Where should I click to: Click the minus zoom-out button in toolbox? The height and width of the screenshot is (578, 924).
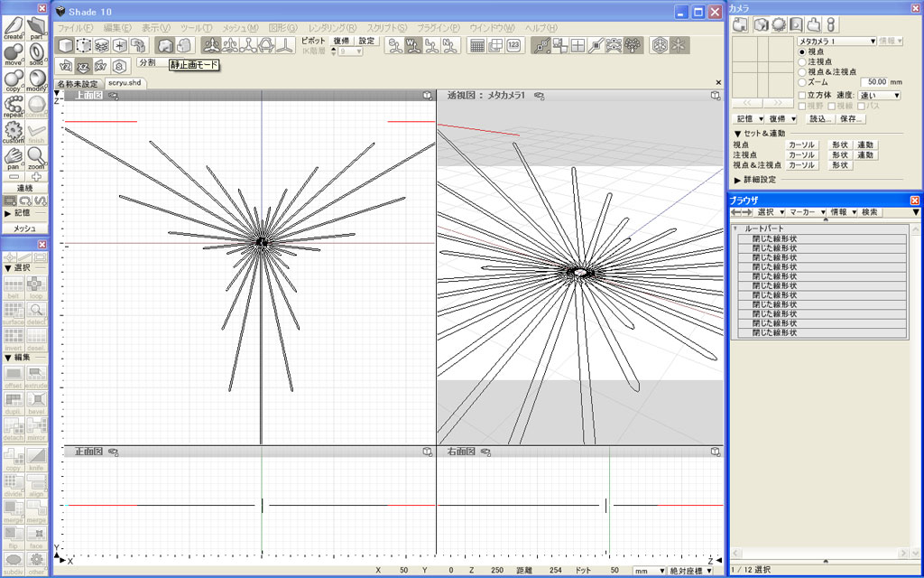point(14,176)
